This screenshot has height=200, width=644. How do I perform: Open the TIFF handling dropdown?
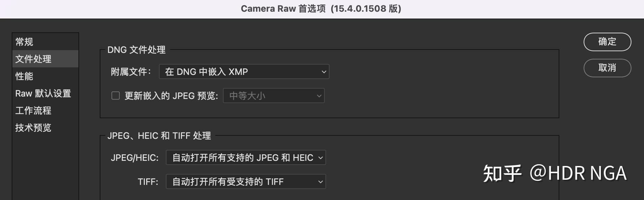(x=245, y=181)
